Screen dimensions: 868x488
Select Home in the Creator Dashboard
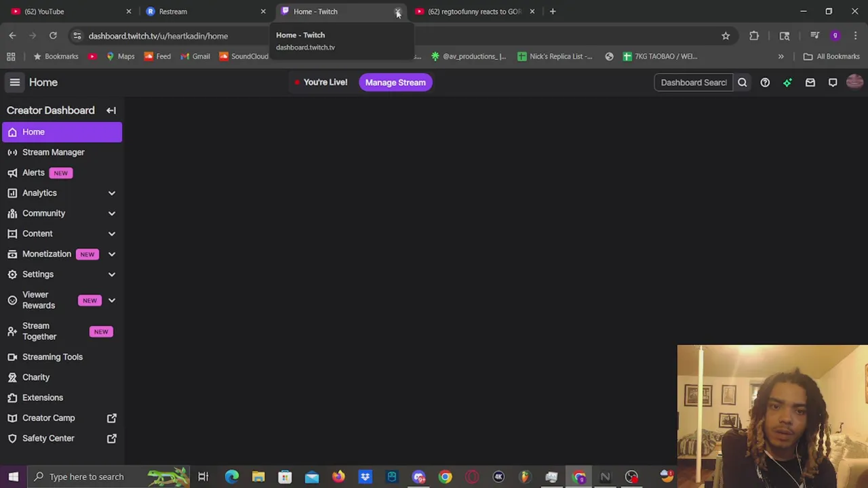click(62, 132)
